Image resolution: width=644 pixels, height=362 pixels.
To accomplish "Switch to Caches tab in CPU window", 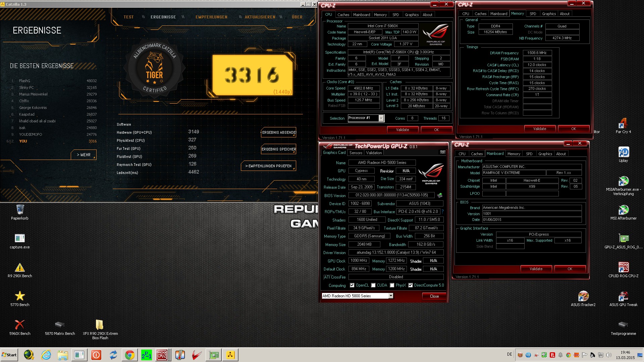I will tap(343, 15).
